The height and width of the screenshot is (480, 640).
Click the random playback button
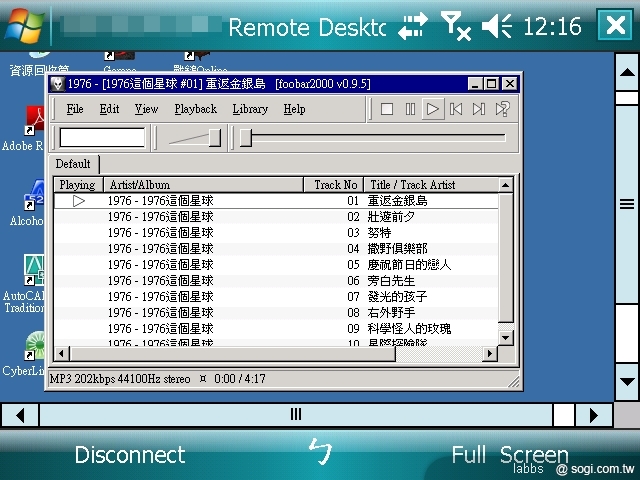point(503,109)
